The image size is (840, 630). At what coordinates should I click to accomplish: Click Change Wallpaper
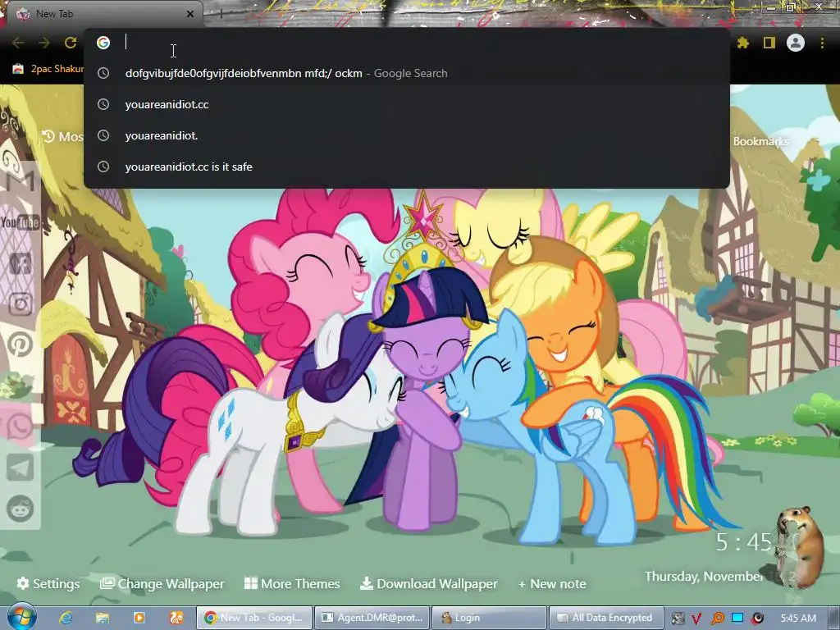[x=162, y=583]
